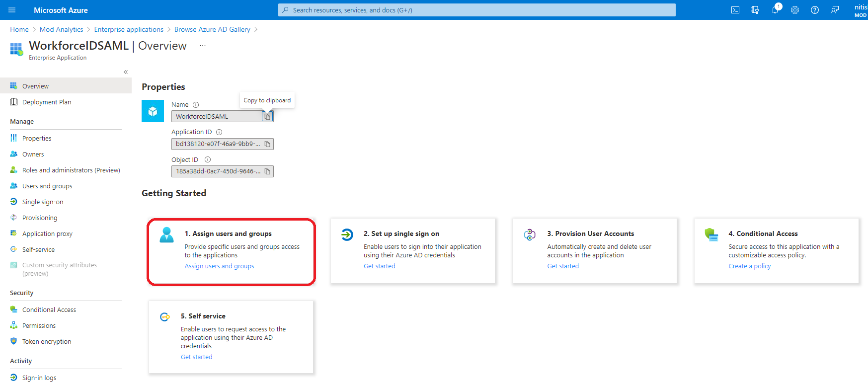Viewport: 868px width, 387px height.
Task: Click Get started under Provision User Accounts
Action: (x=563, y=266)
